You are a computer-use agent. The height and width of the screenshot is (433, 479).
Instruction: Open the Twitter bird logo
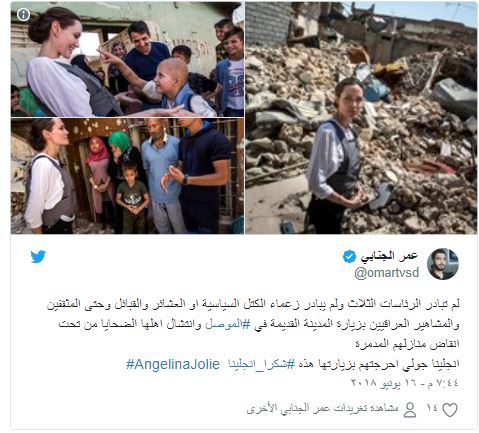point(38,257)
